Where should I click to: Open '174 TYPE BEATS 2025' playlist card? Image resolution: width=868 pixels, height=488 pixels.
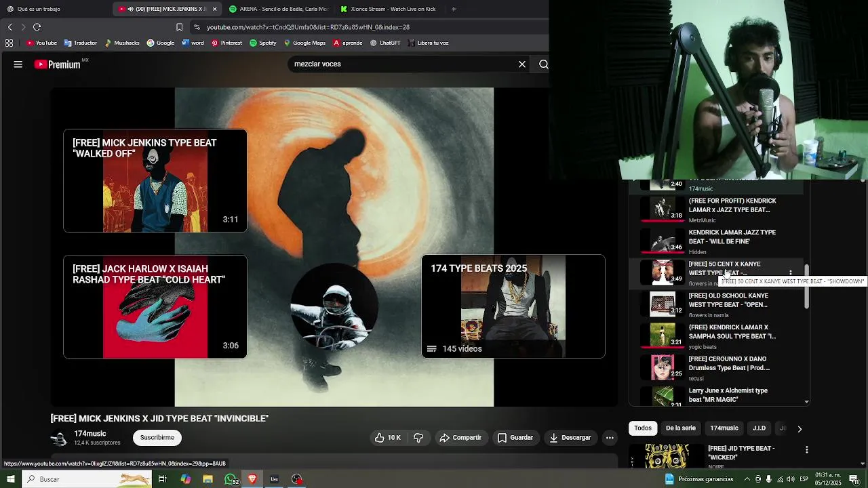[x=513, y=306]
